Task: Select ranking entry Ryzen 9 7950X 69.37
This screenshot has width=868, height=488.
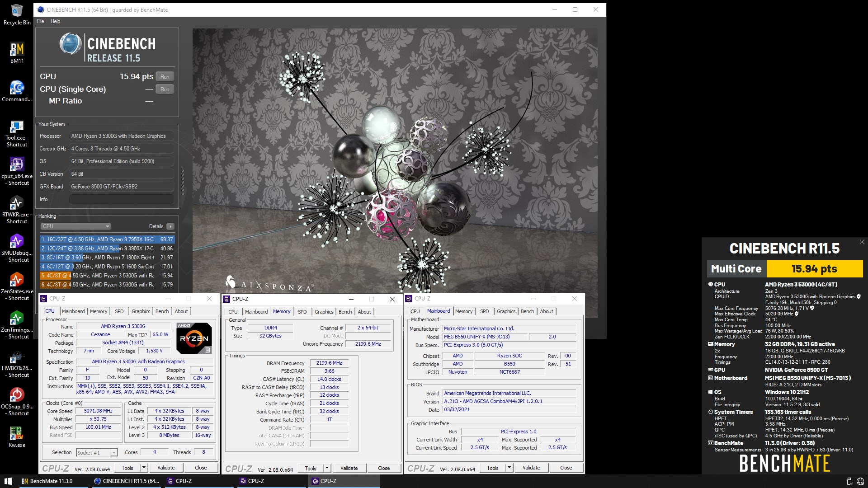Action: (107, 239)
